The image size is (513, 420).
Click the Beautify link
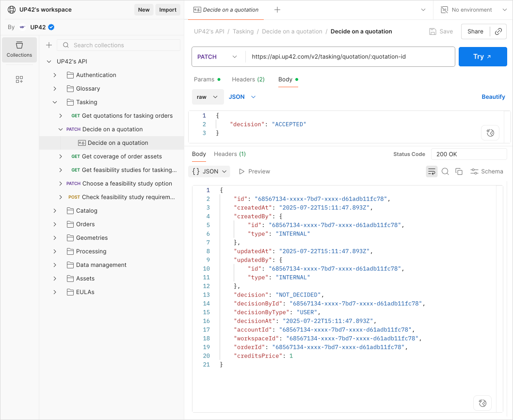pos(493,97)
